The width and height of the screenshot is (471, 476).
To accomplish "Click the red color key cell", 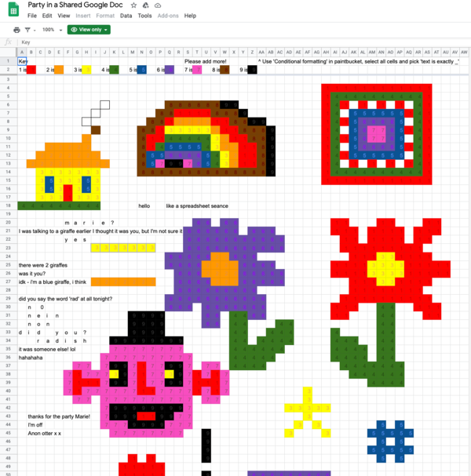I will tap(31, 70).
